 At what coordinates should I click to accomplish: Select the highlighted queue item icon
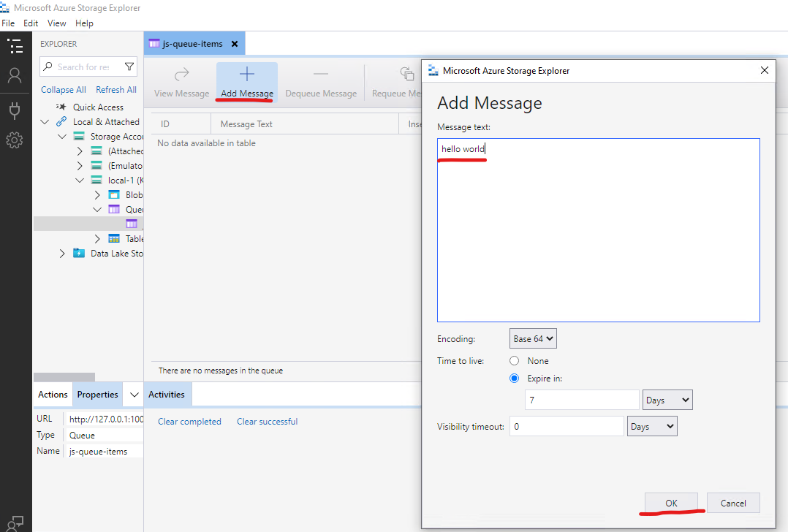point(132,224)
